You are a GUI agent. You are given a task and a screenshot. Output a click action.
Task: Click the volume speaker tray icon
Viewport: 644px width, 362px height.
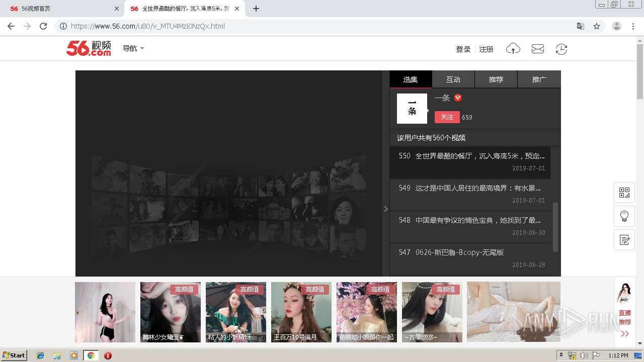tap(584, 355)
